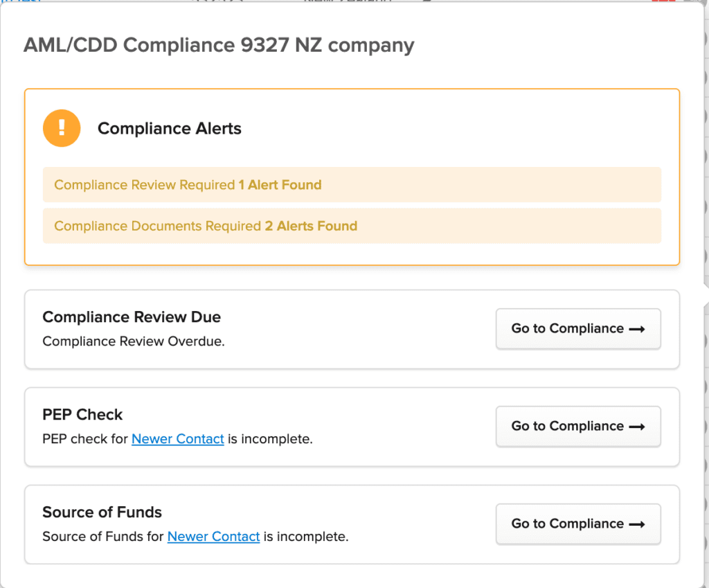
Task: Click the orange exclamation alert icon
Action: coord(62,128)
